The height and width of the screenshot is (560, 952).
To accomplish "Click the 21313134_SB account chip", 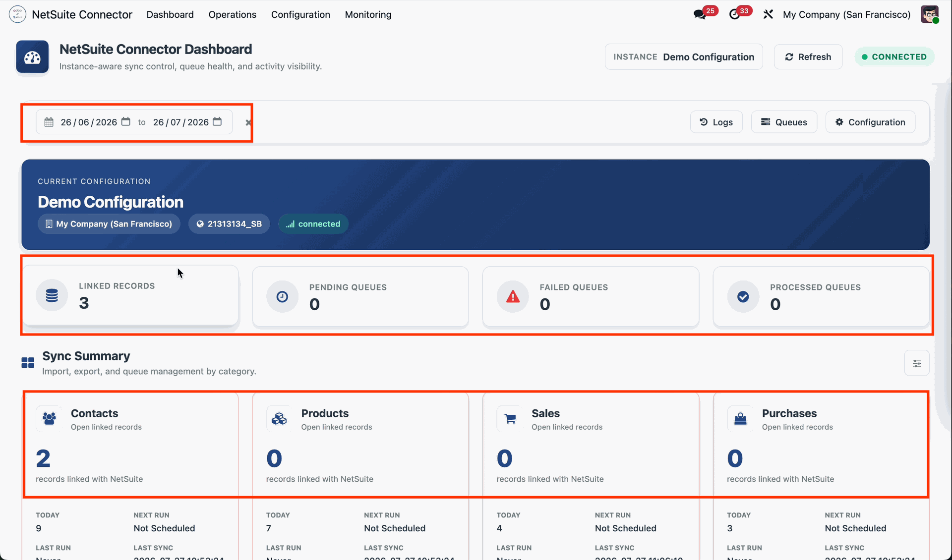I will [x=229, y=224].
